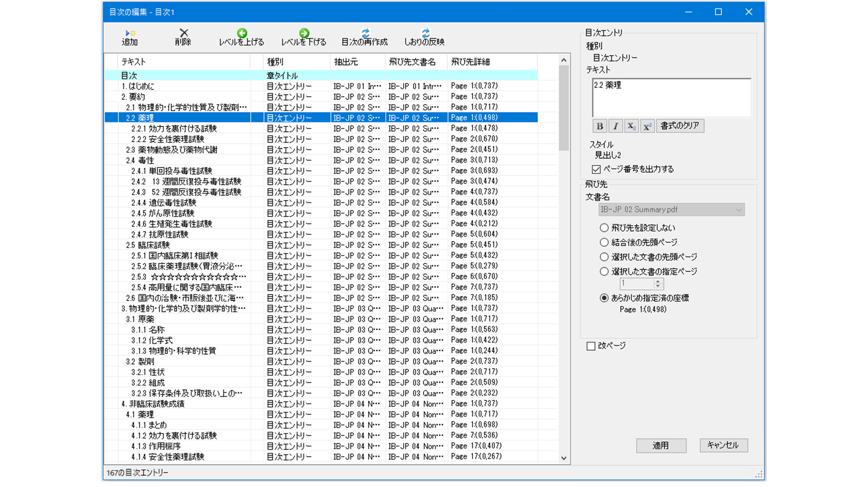
Task: Click the 目次の再作成 refresh icon
Action: pyautogui.click(x=365, y=33)
